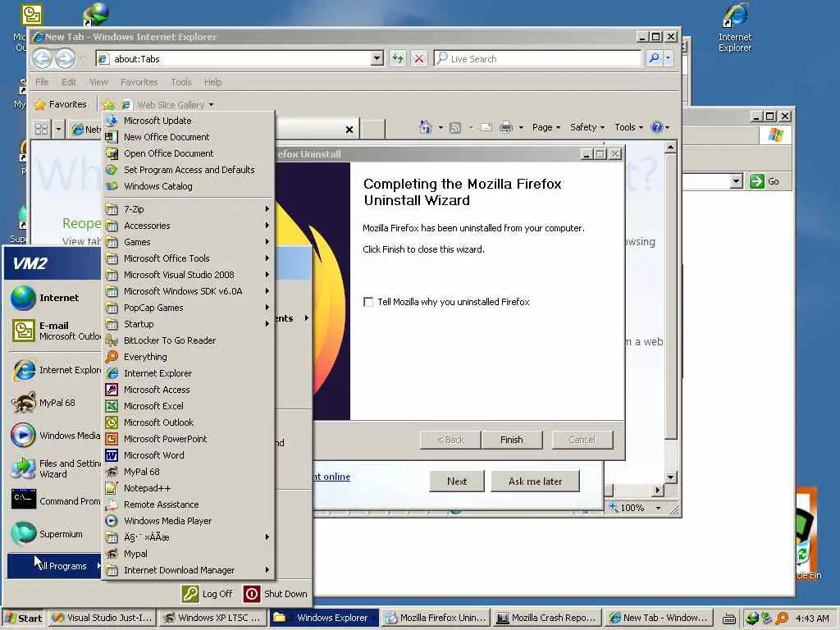Viewport: 840px width, 630px height.
Task: Click the Help question mark icon
Action: [x=657, y=127]
